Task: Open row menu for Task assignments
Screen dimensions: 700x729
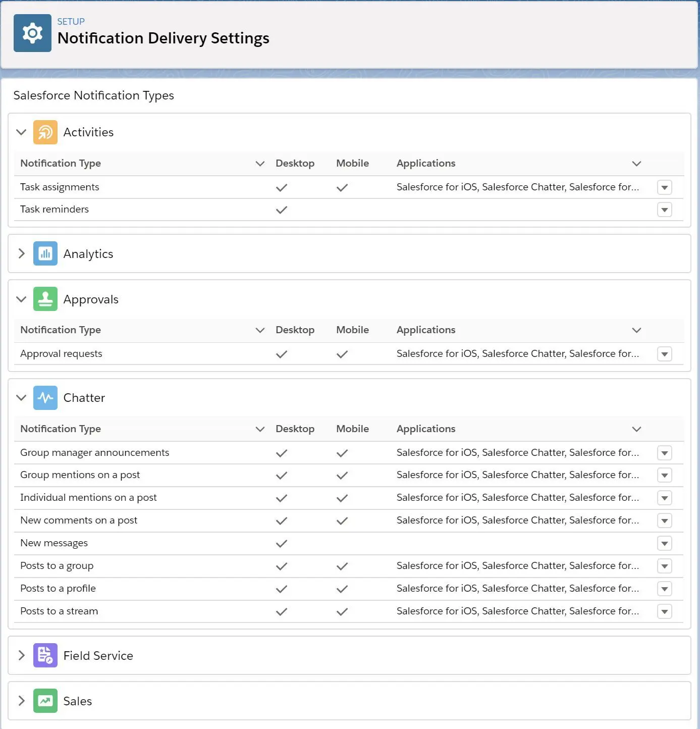Action: (x=665, y=187)
